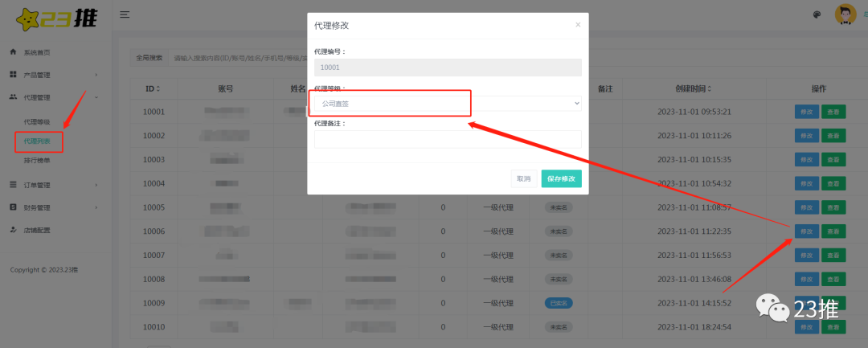Click timestamp 2023-11-01 18:24:54
This screenshot has width=868, height=348.
694,327
